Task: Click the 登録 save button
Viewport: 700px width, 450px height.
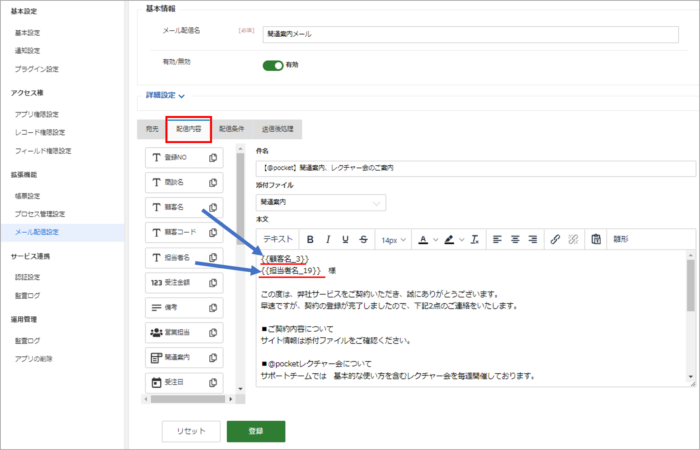Action: click(x=256, y=431)
